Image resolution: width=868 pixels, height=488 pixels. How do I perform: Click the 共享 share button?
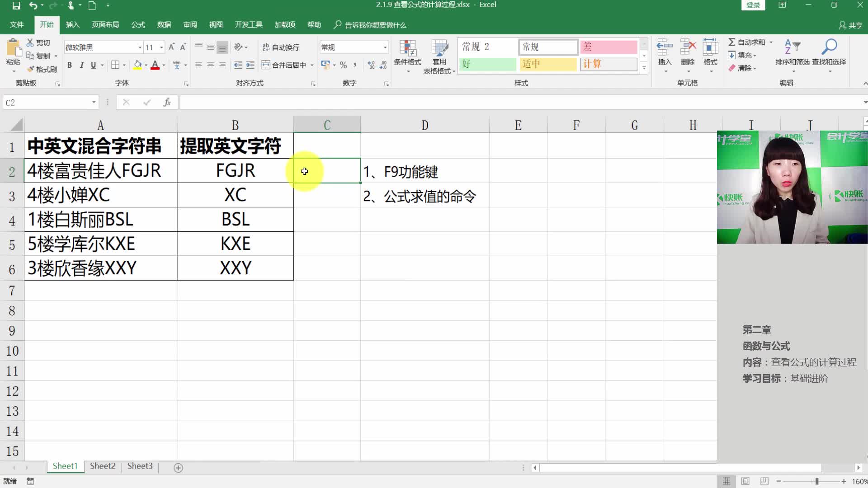(x=850, y=25)
